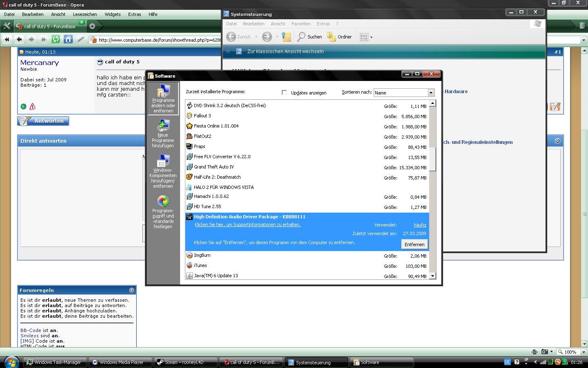Switch to Windows Task-Manager in taskbar
This screenshot has width=588, height=368.
(x=54, y=362)
